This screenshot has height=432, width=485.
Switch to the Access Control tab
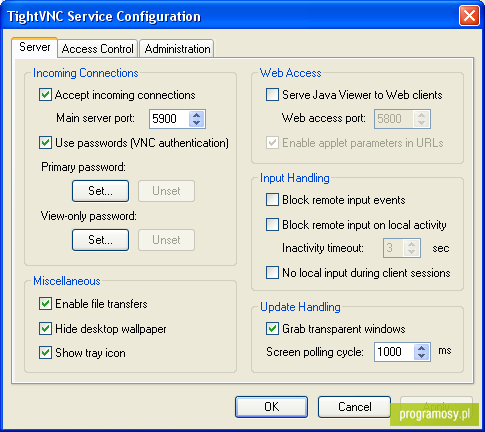tap(98, 49)
